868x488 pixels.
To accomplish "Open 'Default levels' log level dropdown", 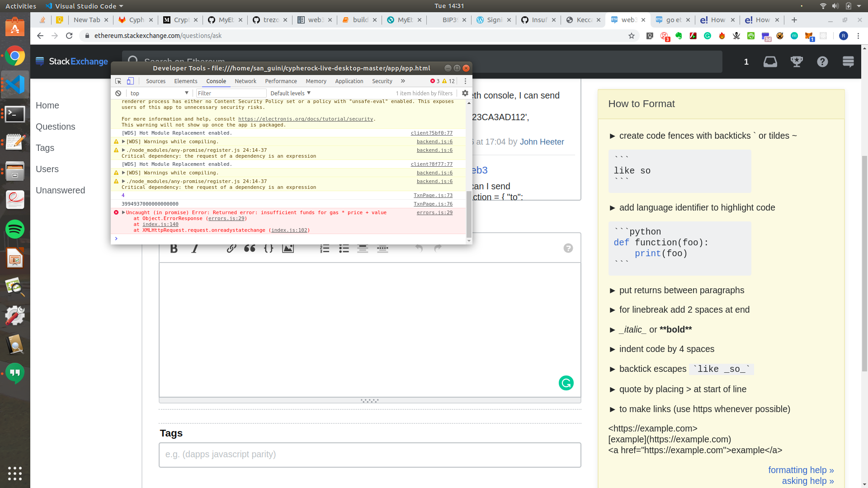I will [291, 94].
